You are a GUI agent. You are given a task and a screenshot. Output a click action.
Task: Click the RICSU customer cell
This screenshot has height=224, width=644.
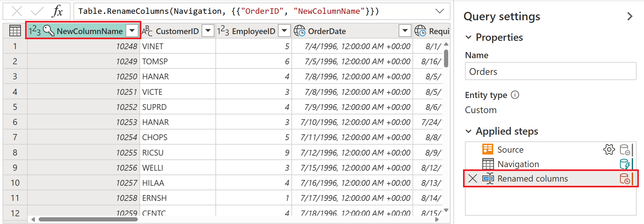coord(177,153)
